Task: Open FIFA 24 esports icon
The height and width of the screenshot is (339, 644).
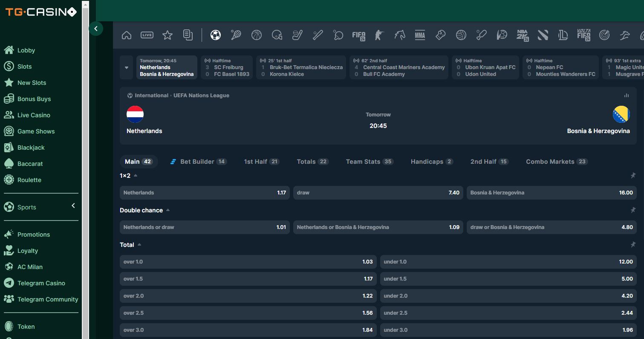Action: [359, 35]
